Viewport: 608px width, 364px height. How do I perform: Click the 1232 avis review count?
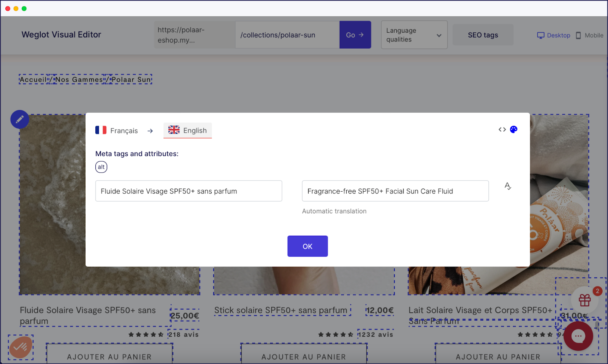(375, 335)
